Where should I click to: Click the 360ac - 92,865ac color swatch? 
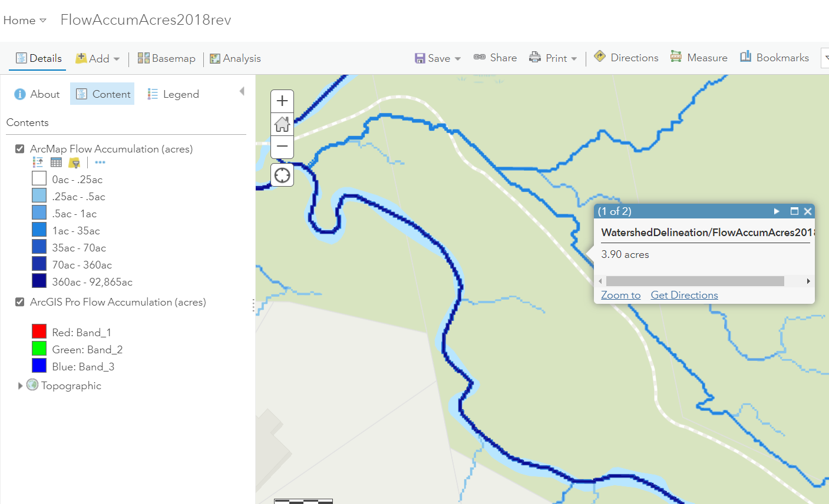click(39, 281)
